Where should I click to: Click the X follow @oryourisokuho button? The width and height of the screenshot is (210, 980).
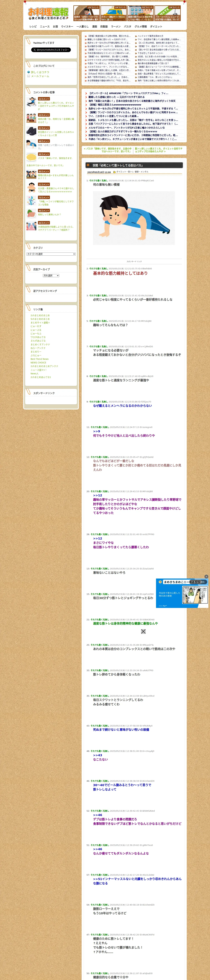click(x=51, y=50)
